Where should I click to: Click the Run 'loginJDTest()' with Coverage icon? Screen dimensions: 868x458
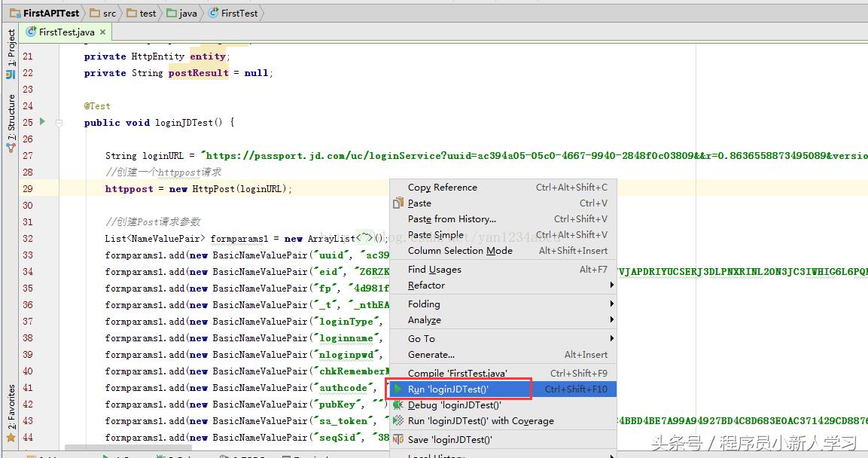tap(397, 421)
